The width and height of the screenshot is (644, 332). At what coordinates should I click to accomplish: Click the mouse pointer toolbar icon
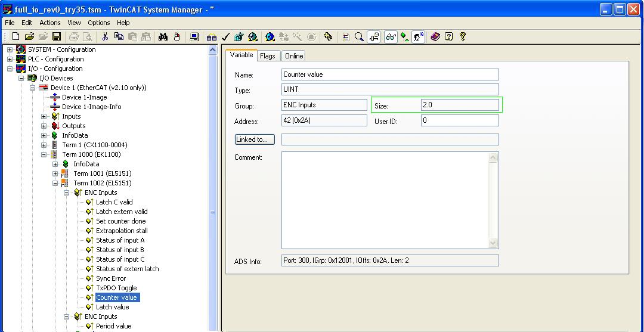pos(177,36)
